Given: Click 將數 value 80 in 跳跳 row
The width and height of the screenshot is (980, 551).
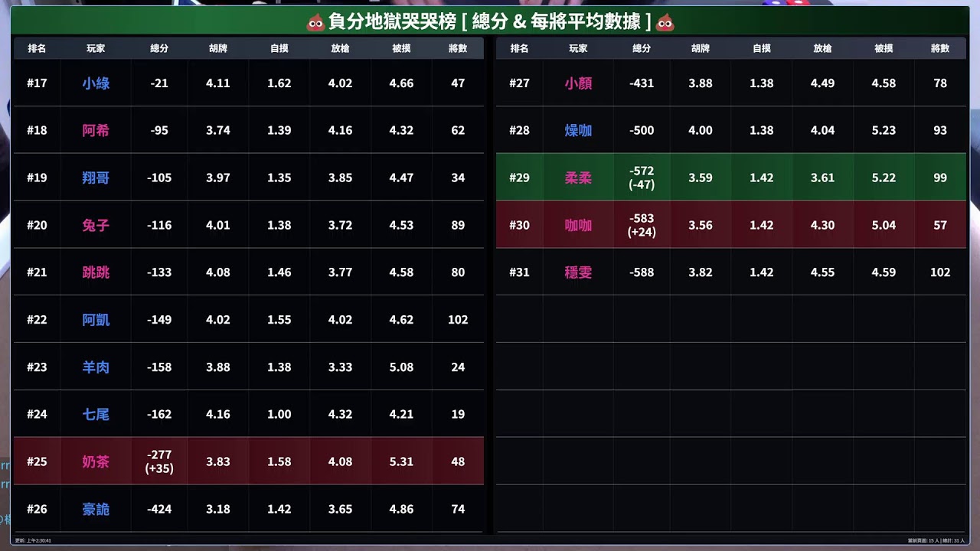Looking at the screenshot, I should click(x=458, y=272).
